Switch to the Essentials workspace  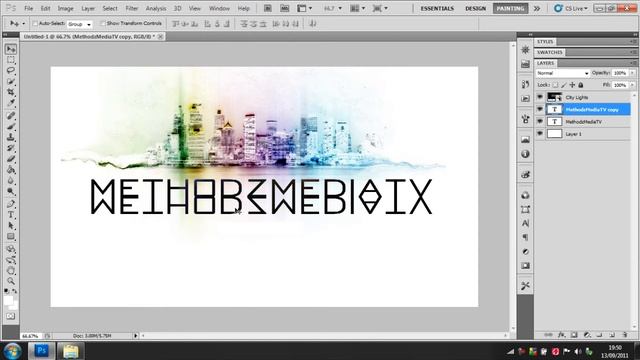click(x=437, y=8)
